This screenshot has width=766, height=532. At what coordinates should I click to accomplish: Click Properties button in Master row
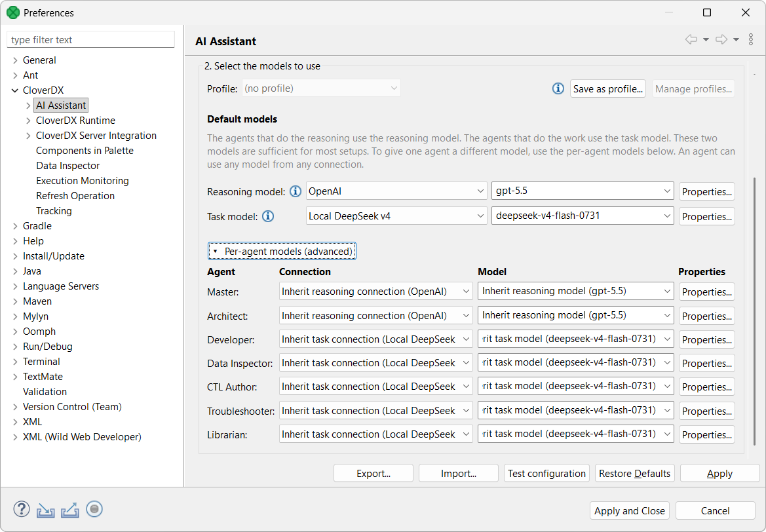tap(706, 292)
